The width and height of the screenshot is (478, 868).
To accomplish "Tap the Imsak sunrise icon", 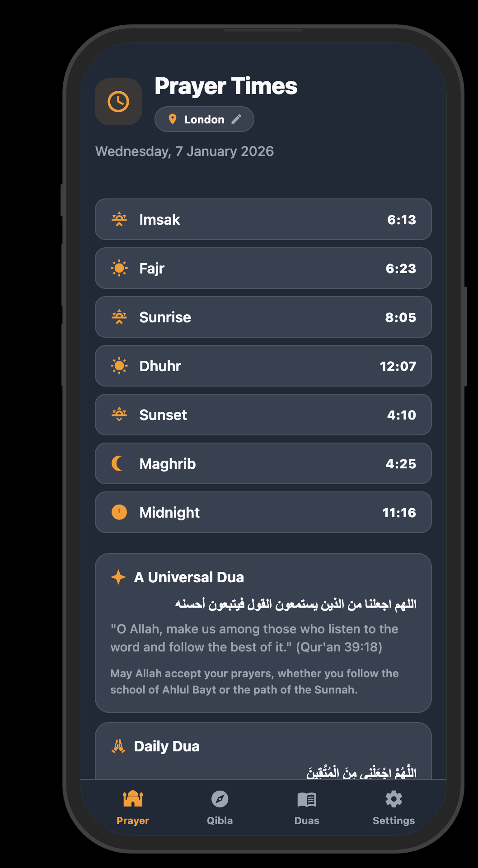I will pyautogui.click(x=119, y=219).
